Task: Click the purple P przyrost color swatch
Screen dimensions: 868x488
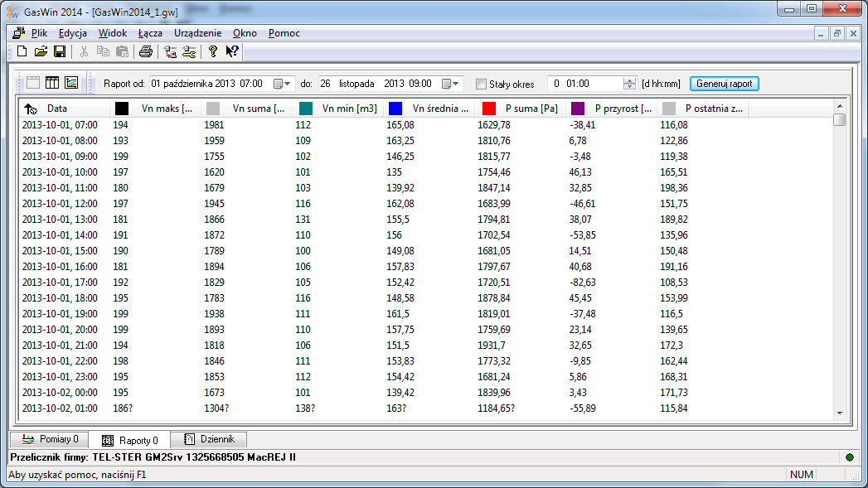Action: click(577, 109)
